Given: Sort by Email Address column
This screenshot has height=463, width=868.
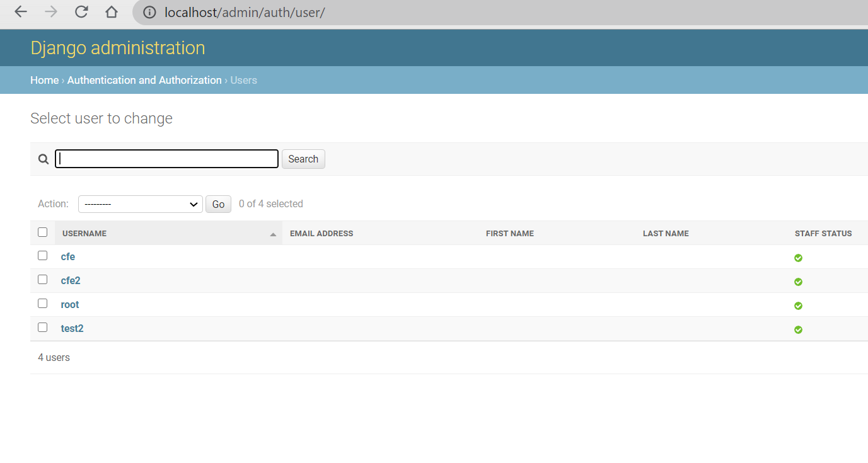Looking at the screenshot, I should (x=321, y=234).
